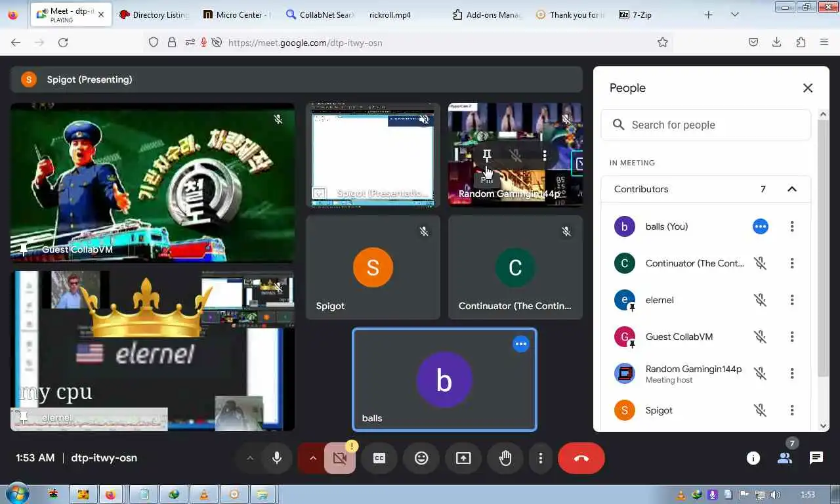Open the Firefox application menu
The height and width of the screenshot is (504, 840).
click(x=824, y=42)
